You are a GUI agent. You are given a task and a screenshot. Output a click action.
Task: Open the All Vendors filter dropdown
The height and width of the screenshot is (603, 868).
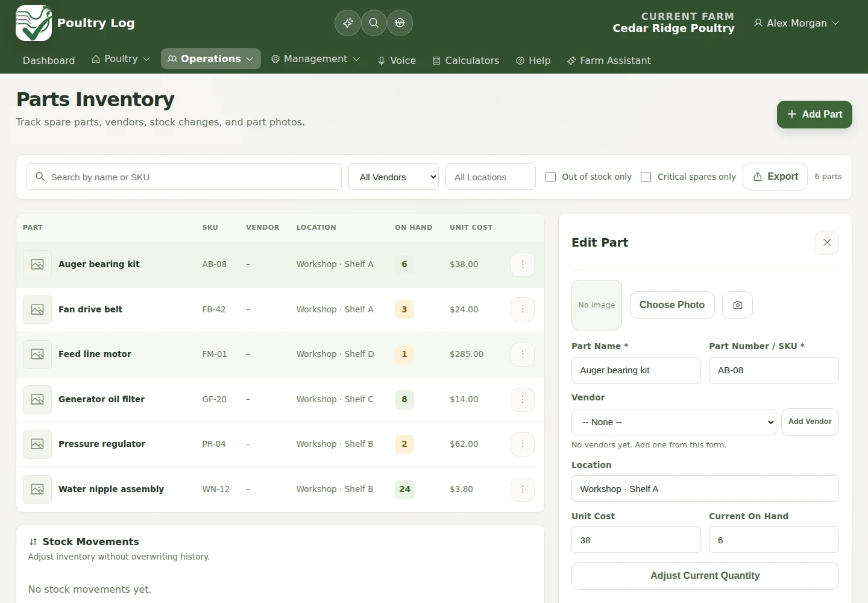tap(394, 177)
